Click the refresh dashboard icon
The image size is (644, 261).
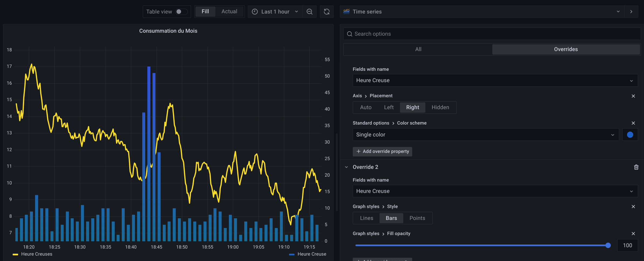(x=327, y=12)
